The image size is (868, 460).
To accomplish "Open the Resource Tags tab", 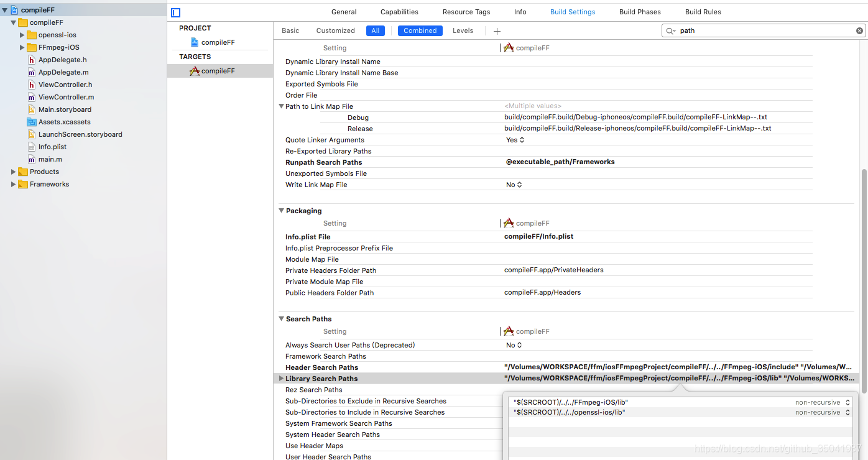I will [466, 12].
